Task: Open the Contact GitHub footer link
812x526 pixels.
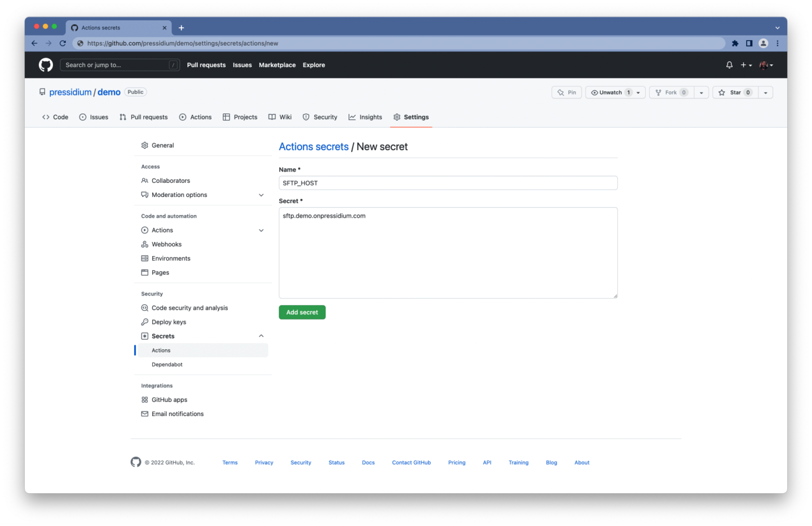Action: [x=411, y=463]
